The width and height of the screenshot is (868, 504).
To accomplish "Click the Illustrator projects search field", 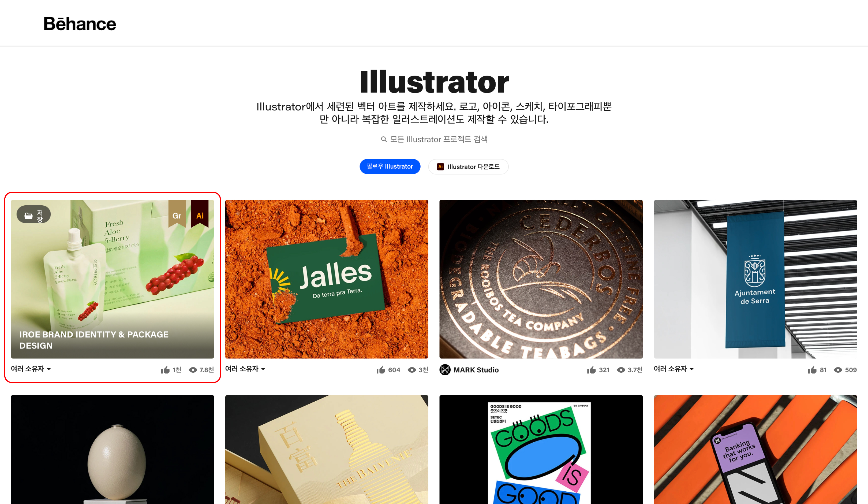I will (434, 139).
